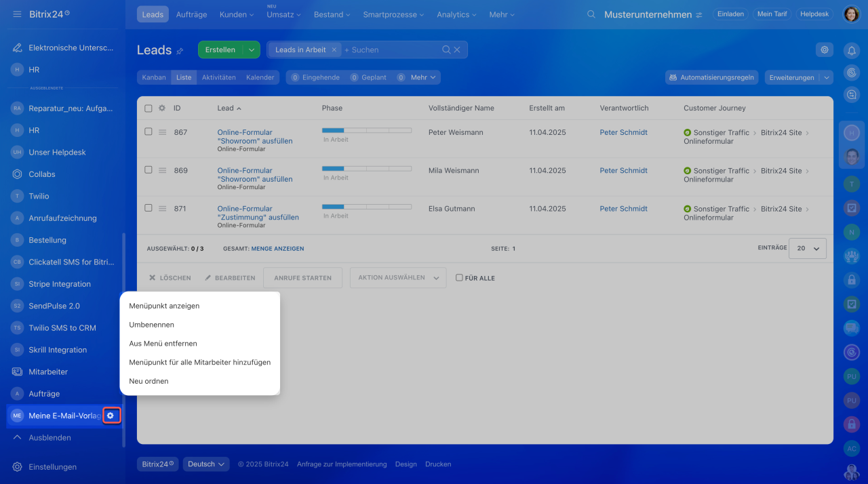Open the Einträge 20 page size dropdown

807,249
